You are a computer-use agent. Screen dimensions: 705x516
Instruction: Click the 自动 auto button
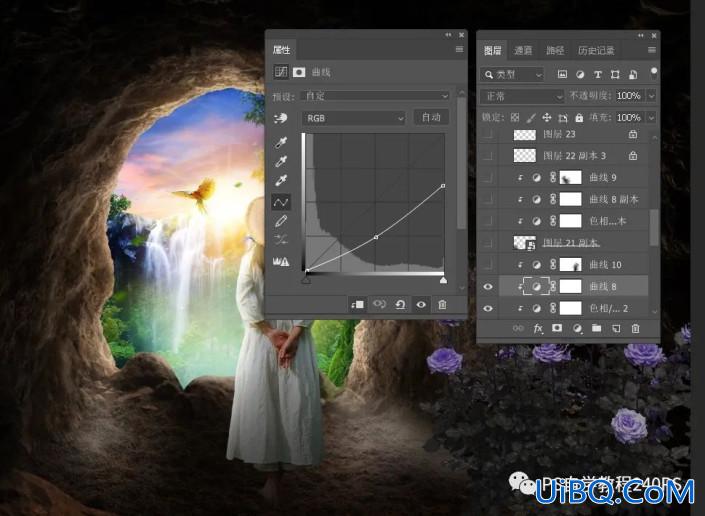pos(431,118)
